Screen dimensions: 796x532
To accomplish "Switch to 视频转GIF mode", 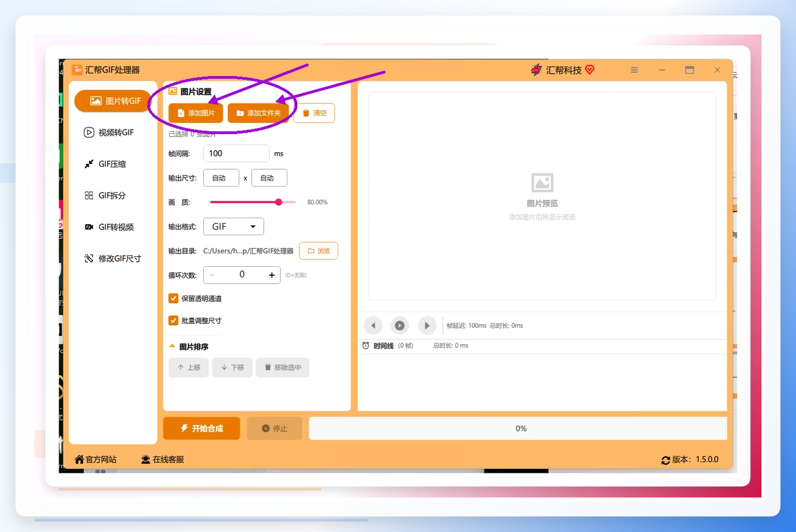I will pyautogui.click(x=109, y=132).
